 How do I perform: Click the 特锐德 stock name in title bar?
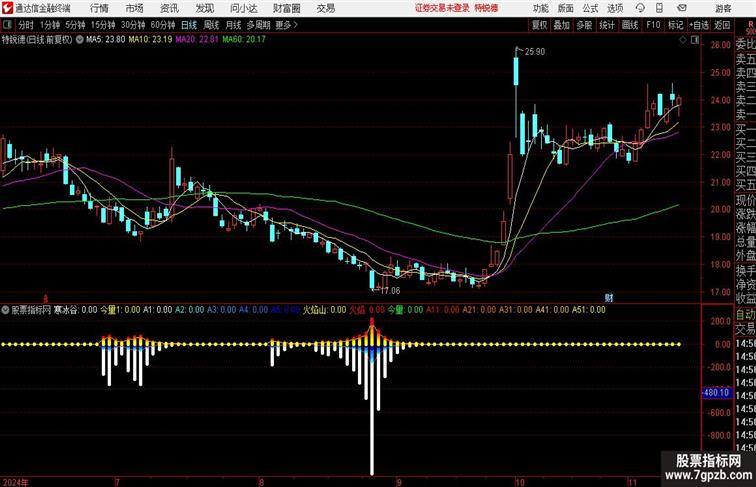(x=486, y=8)
